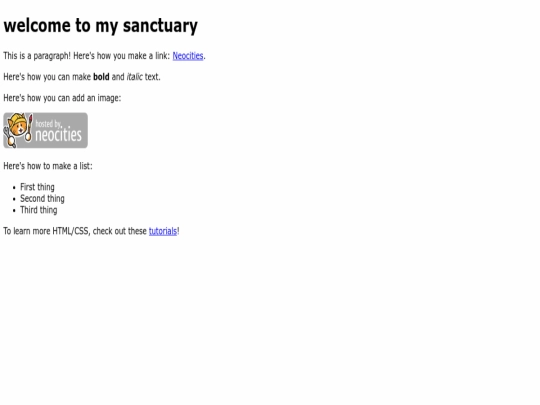The width and height of the screenshot is (540, 405).
Task: Click the bold word in the paragraph
Action: (x=101, y=77)
